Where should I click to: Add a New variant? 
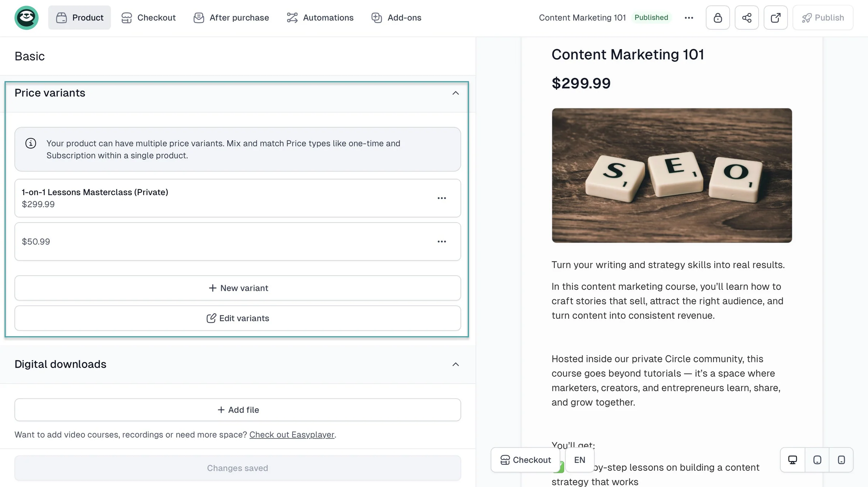(238, 288)
